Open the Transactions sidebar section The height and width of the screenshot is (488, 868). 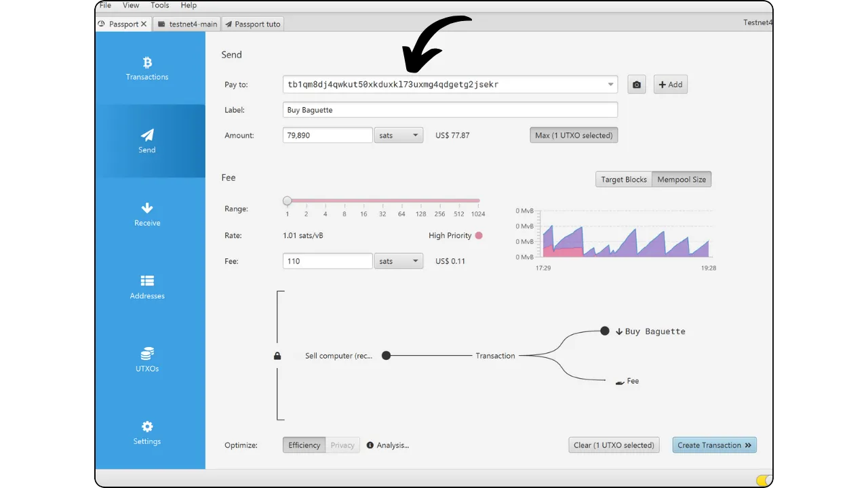[x=147, y=68]
